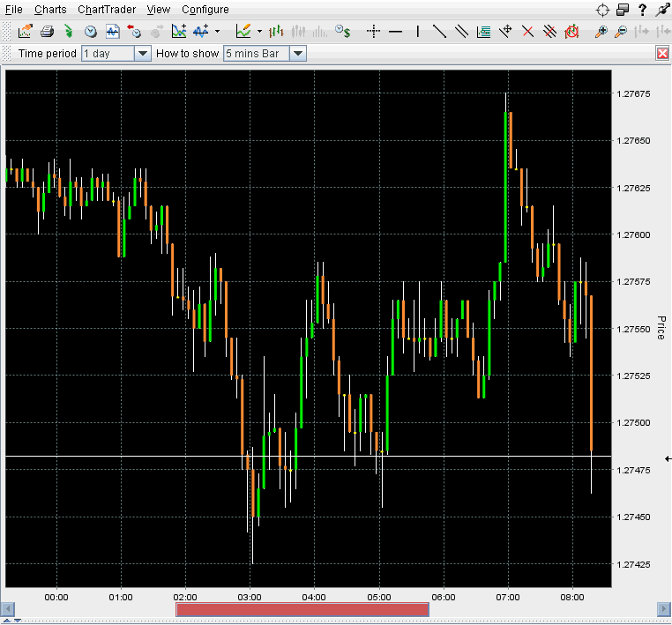The height and width of the screenshot is (625, 672).
Task: Click the 03:00 time axis label
Action: point(250,597)
